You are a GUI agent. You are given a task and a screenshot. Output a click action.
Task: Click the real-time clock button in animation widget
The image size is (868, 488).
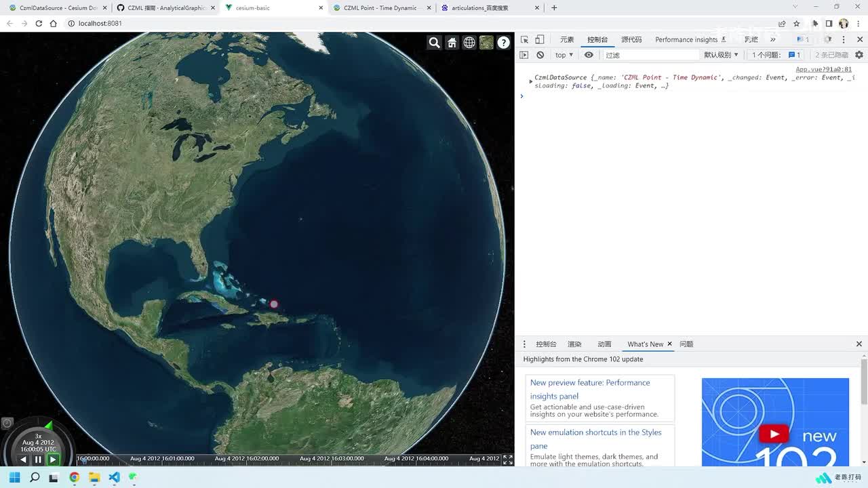coord(7,423)
